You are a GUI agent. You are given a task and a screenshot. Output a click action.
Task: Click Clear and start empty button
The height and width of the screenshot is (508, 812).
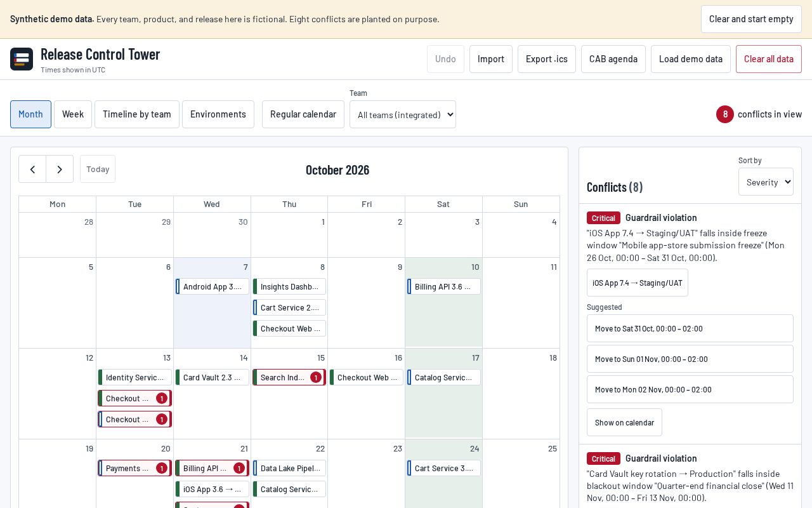(751, 19)
